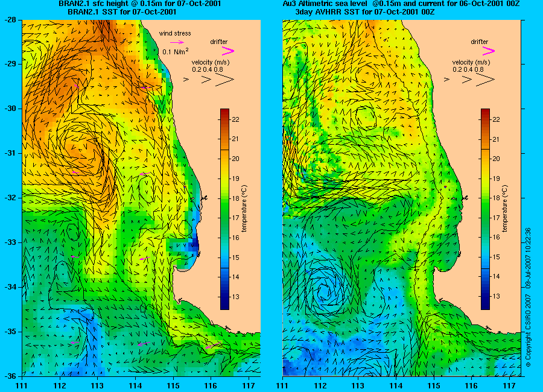Click the 'BRAN2.1 sfc height @ 0.15m' title
The width and height of the screenshot is (543, 392).
tap(140, 4)
